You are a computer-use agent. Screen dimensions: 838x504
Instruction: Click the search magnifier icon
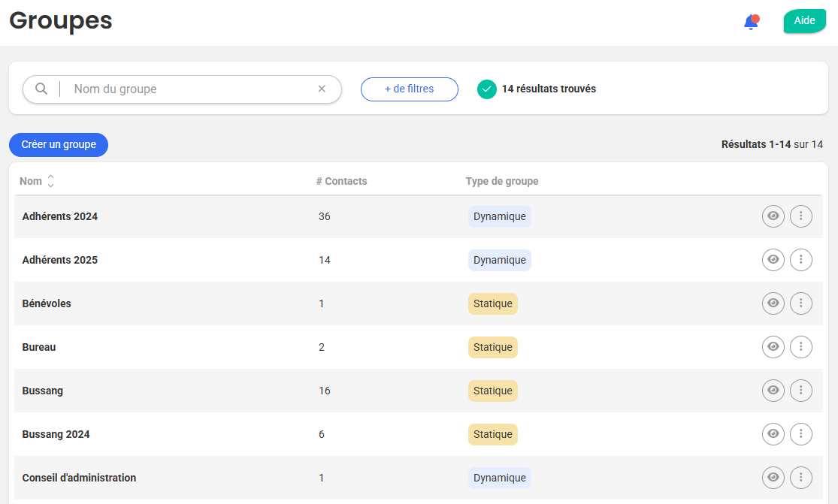[42, 89]
